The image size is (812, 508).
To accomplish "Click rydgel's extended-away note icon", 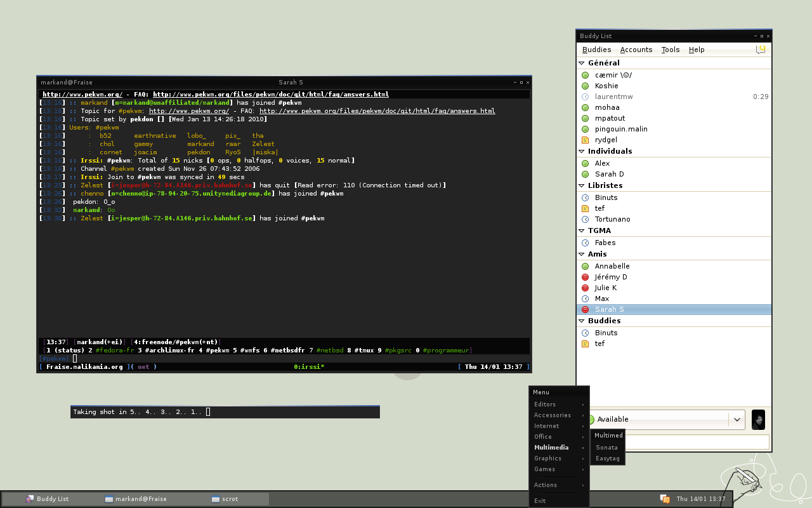I will coord(585,140).
